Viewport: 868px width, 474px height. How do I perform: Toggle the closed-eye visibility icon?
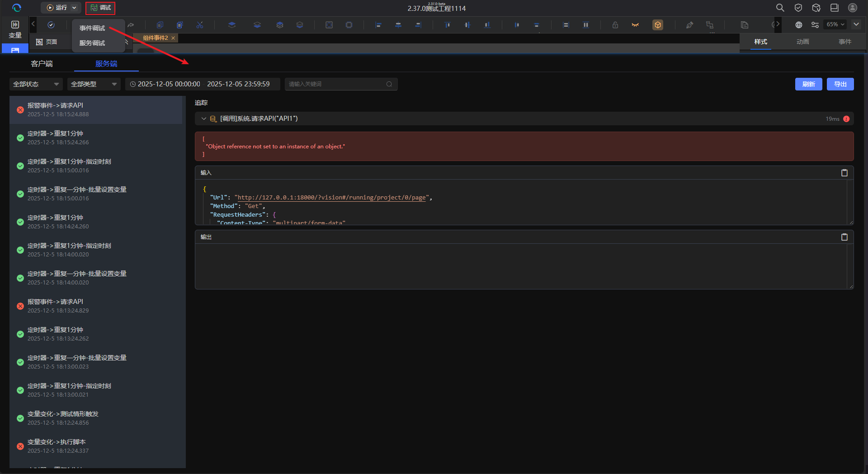click(x=635, y=25)
